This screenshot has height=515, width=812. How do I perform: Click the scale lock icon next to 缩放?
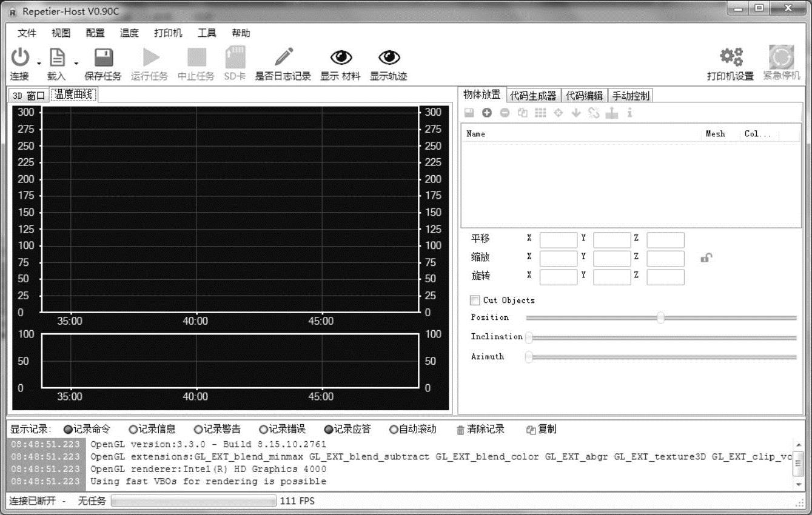(x=706, y=257)
